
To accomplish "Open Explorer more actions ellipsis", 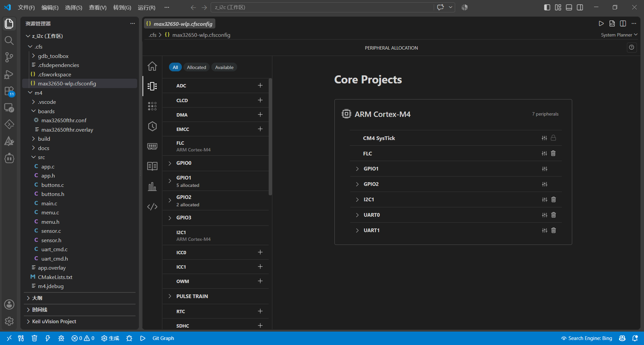I will point(132,23).
